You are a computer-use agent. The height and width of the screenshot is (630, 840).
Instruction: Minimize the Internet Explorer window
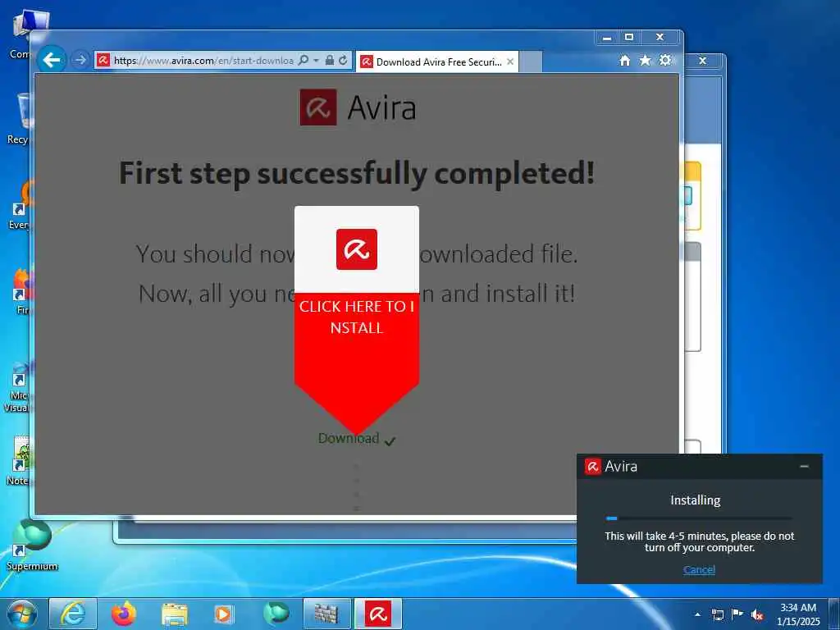606,38
